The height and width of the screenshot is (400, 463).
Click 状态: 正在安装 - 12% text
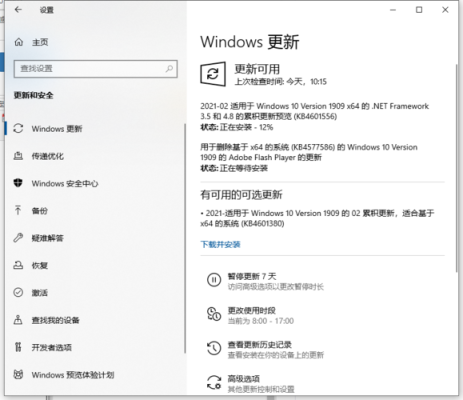click(x=237, y=127)
